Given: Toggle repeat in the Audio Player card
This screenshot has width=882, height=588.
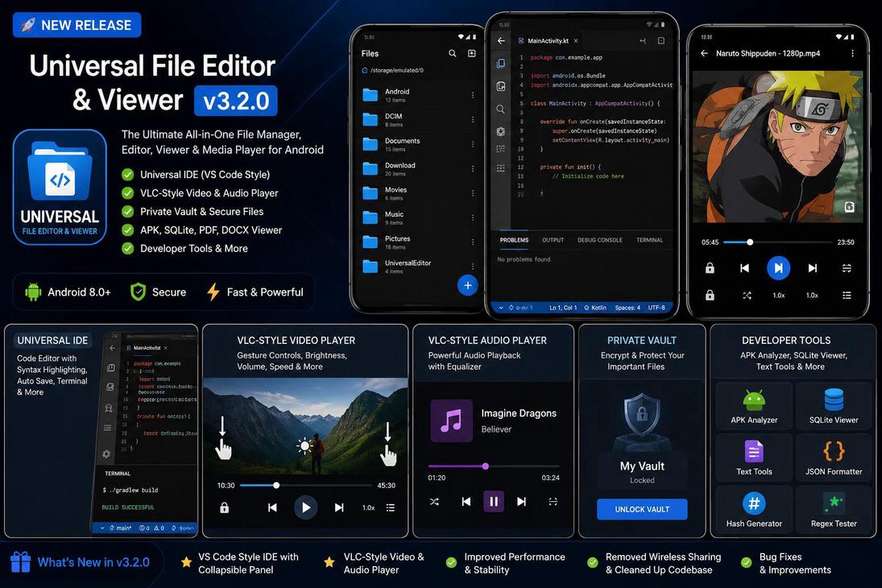Looking at the screenshot, I should pos(553,501).
